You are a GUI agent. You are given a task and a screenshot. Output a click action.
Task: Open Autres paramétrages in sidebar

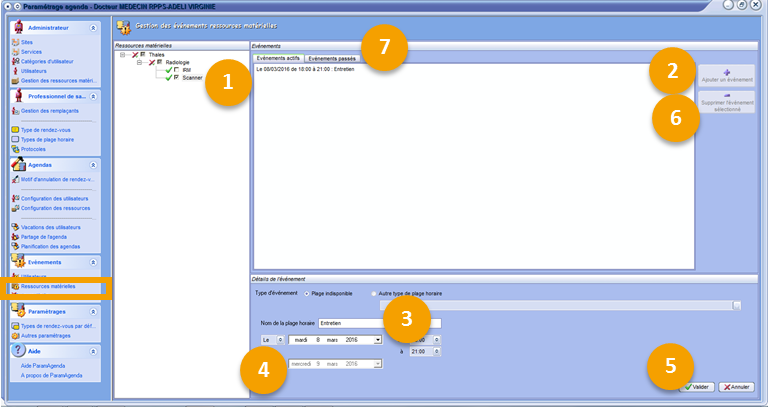pos(49,336)
